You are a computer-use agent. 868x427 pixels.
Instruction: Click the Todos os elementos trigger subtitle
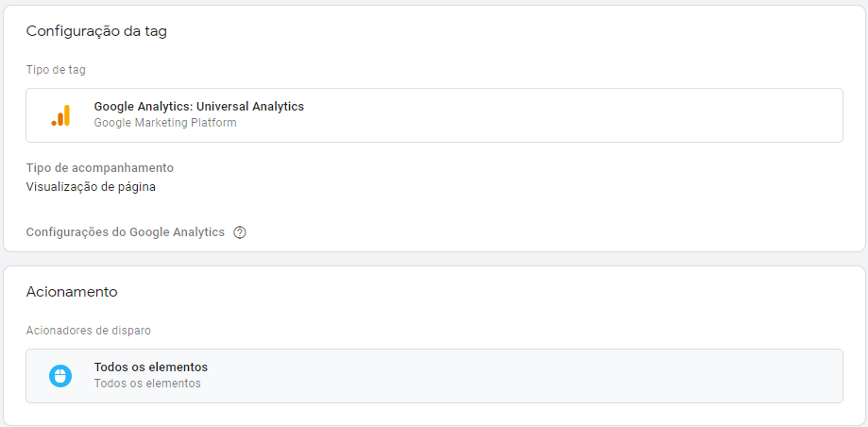click(x=147, y=384)
